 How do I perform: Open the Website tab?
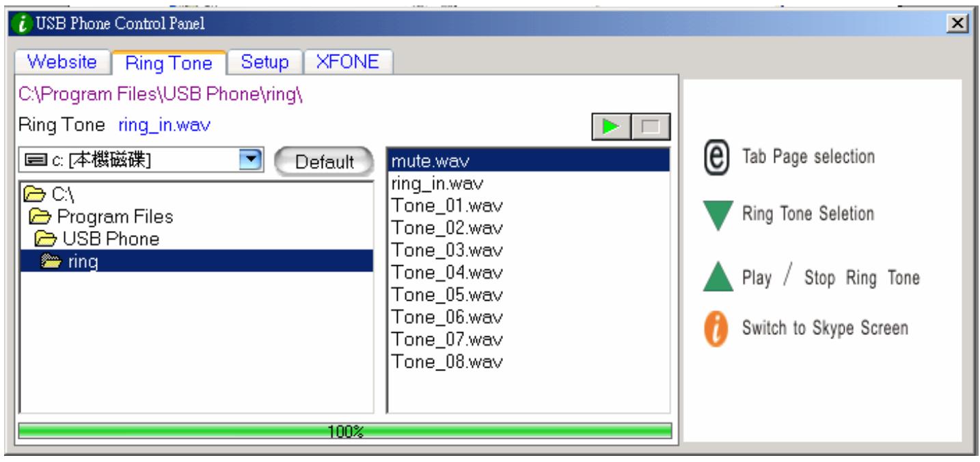[62, 63]
